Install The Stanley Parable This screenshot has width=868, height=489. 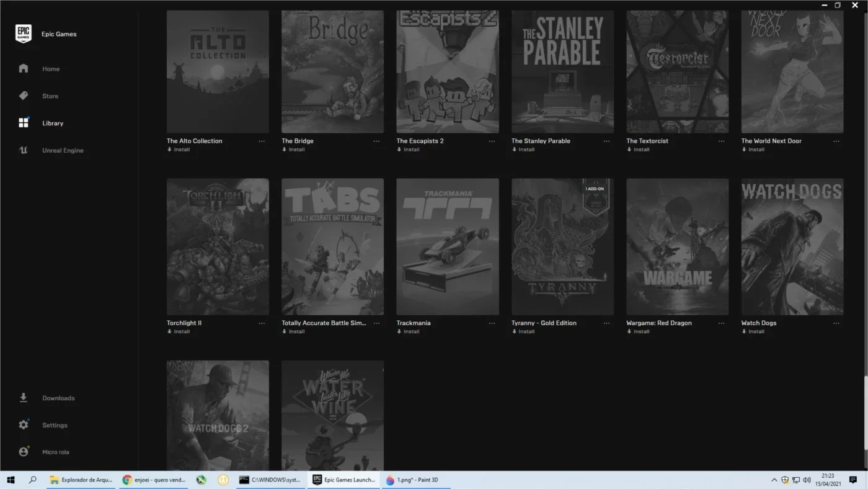coord(523,150)
